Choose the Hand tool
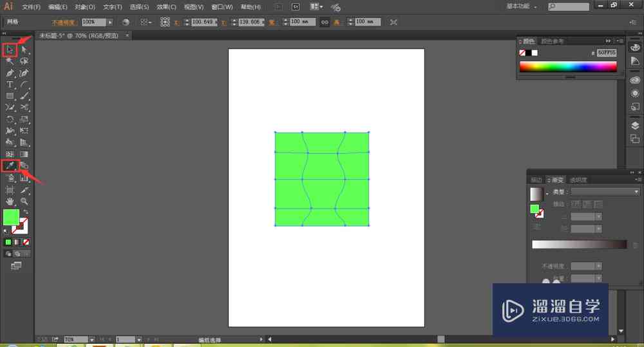This screenshot has height=347, width=644. [10, 202]
